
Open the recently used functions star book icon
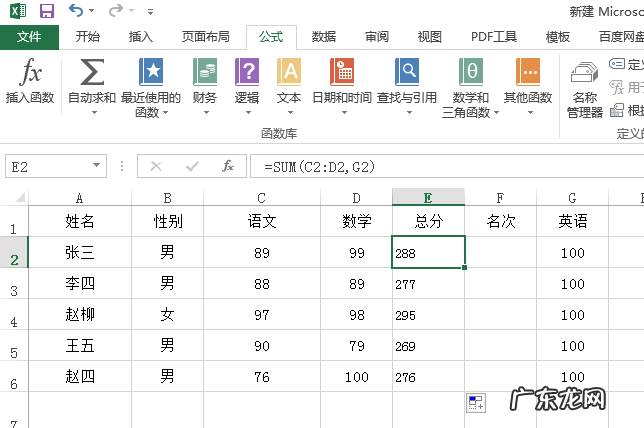(x=151, y=71)
